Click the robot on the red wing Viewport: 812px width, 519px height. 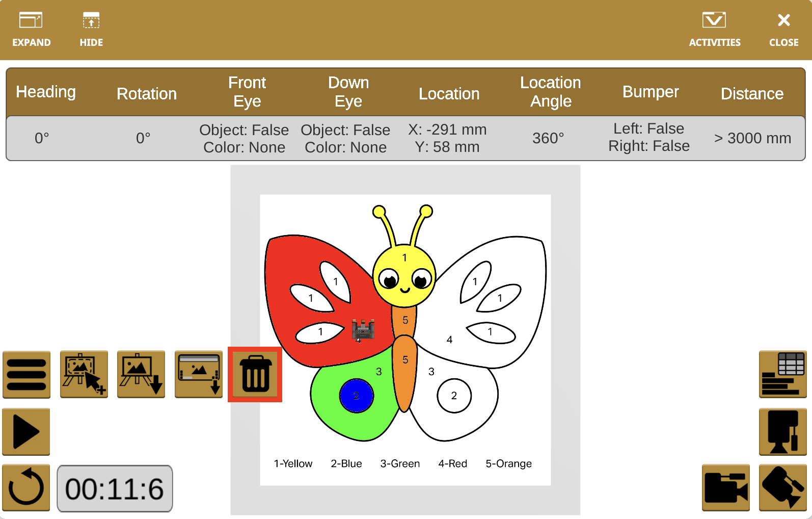pos(363,329)
